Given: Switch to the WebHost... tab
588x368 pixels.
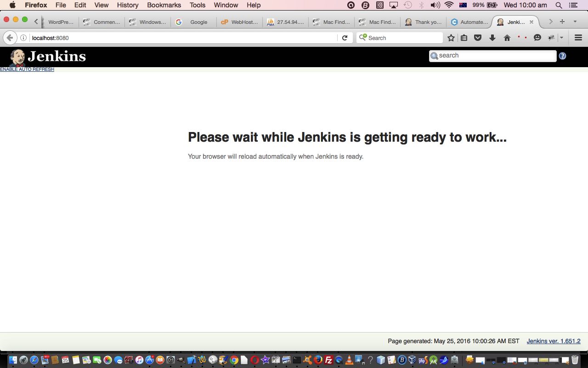Looking at the screenshot, I should click(x=239, y=22).
